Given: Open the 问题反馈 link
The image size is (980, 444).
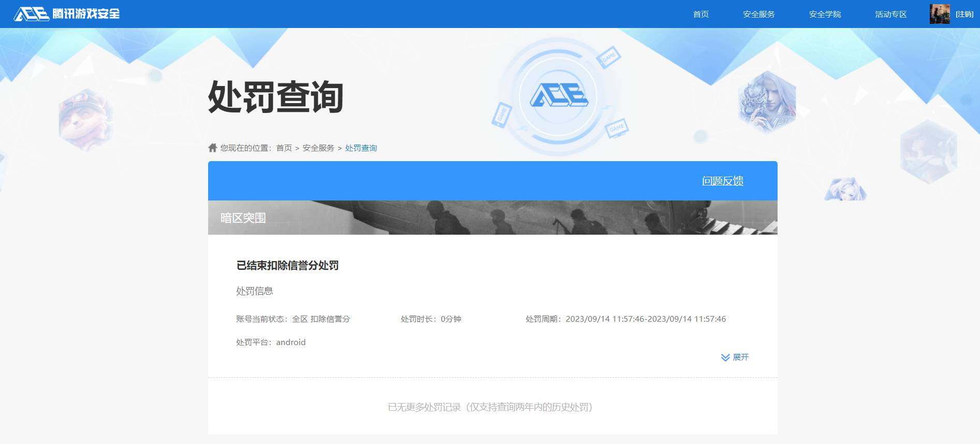Looking at the screenshot, I should pos(723,181).
